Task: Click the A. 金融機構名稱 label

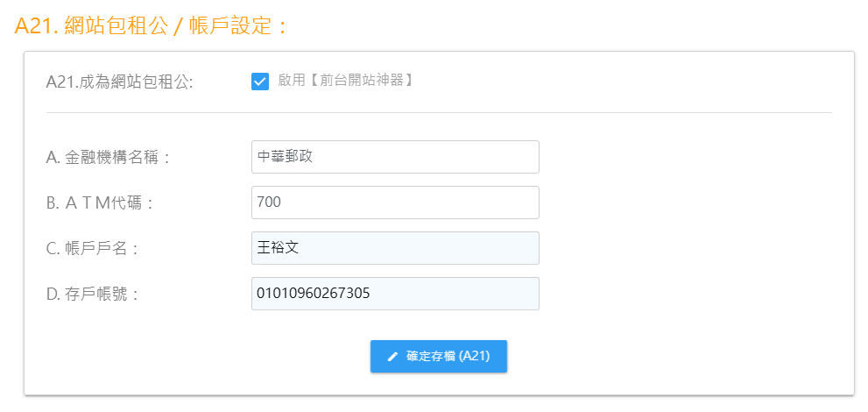Action: coord(108,158)
